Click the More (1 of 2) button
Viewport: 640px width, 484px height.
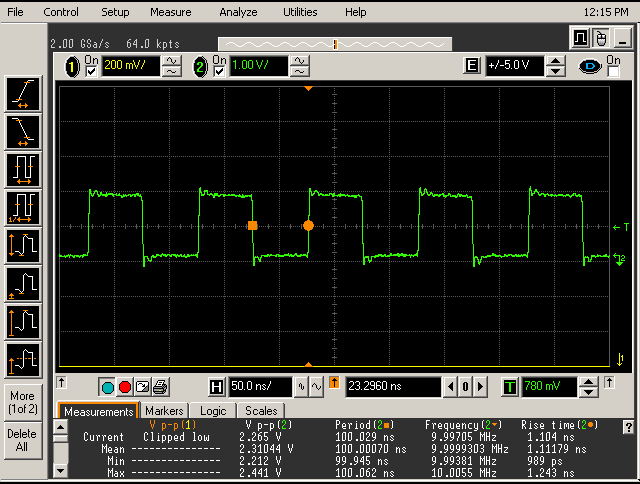[x=22, y=402]
